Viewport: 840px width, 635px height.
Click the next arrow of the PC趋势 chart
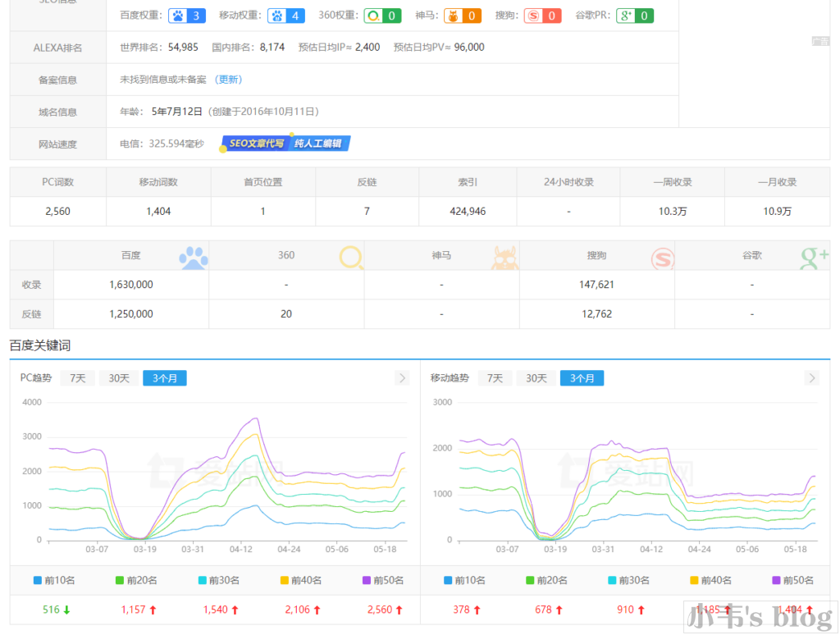coord(402,378)
